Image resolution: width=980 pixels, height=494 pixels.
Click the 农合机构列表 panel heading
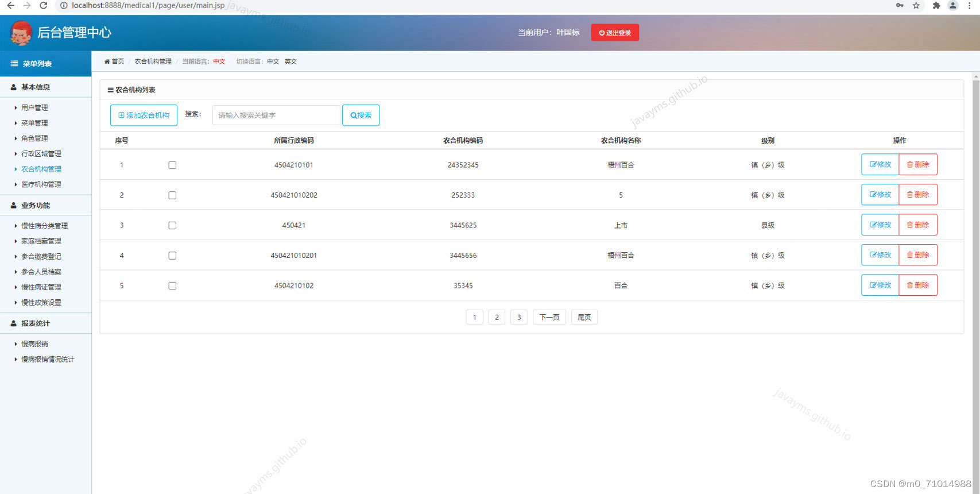[x=131, y=90]
